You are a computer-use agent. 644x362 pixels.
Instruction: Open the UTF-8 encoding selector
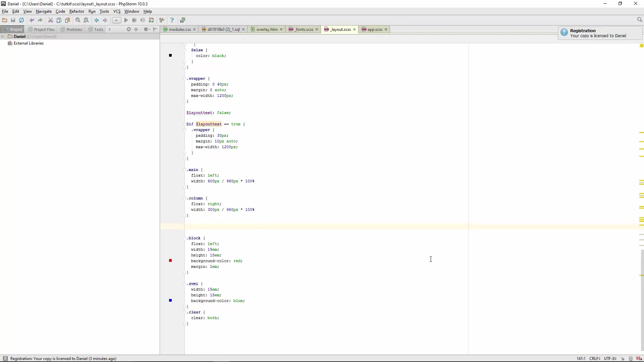pyautogui.click(x=610, y=359)
